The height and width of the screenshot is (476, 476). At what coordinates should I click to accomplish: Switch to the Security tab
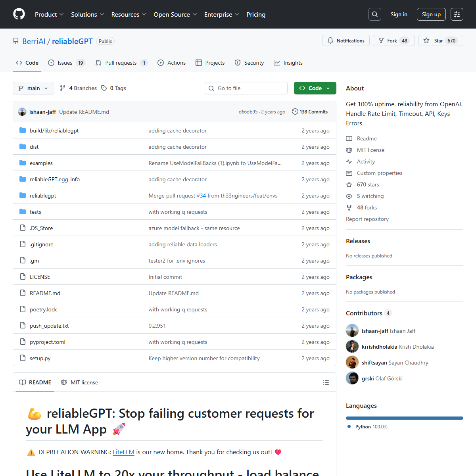coord(249,63)
